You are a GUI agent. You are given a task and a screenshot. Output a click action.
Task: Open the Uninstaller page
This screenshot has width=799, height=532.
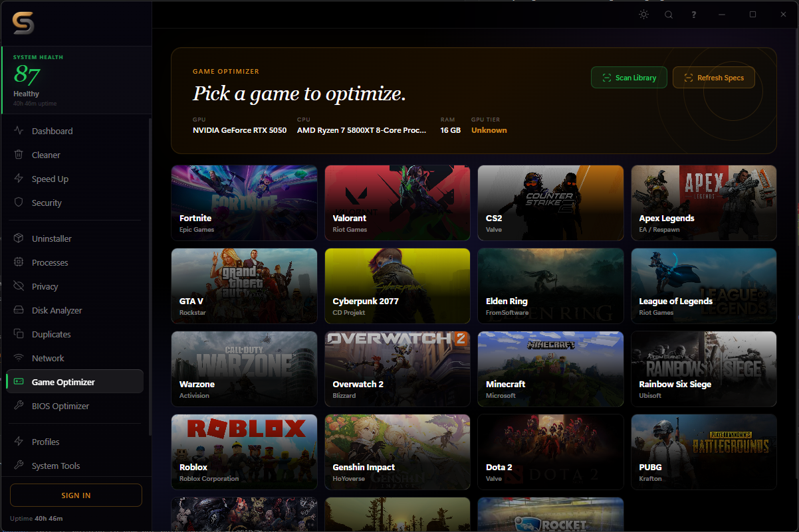pyautogui.click(x=74, y=238)
